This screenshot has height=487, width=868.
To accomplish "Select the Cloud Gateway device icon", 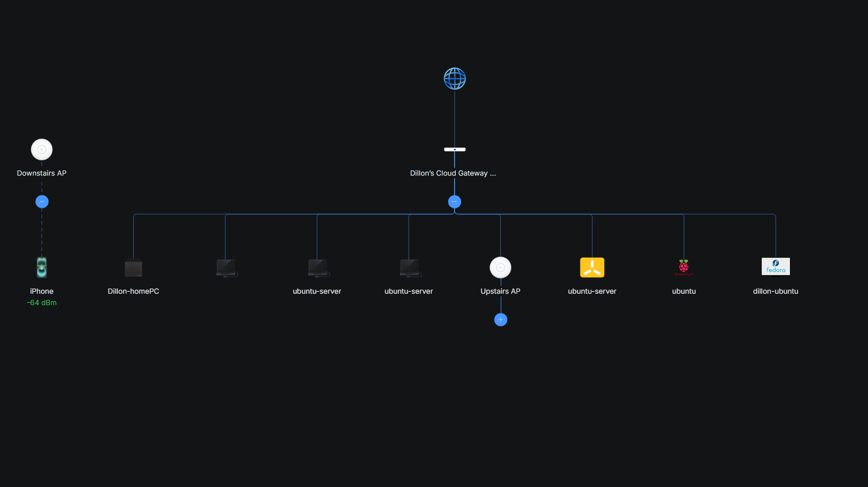I will coord(454,149).
